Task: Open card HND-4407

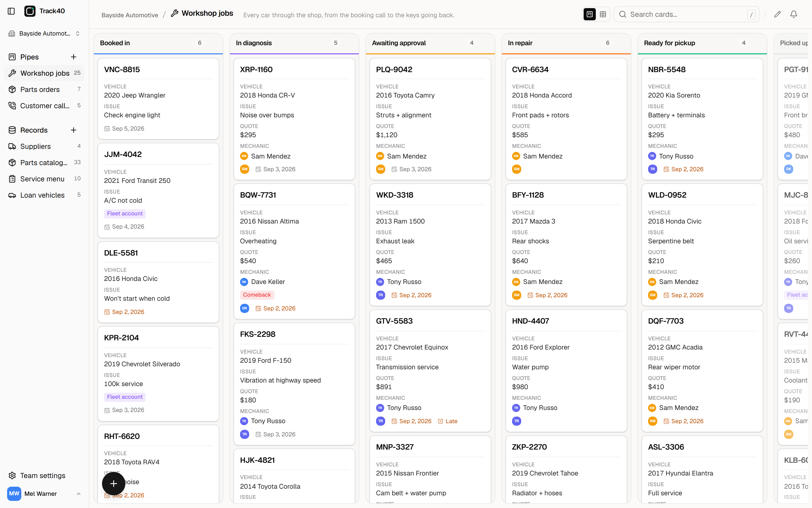Action: click(x=566, y=371)
